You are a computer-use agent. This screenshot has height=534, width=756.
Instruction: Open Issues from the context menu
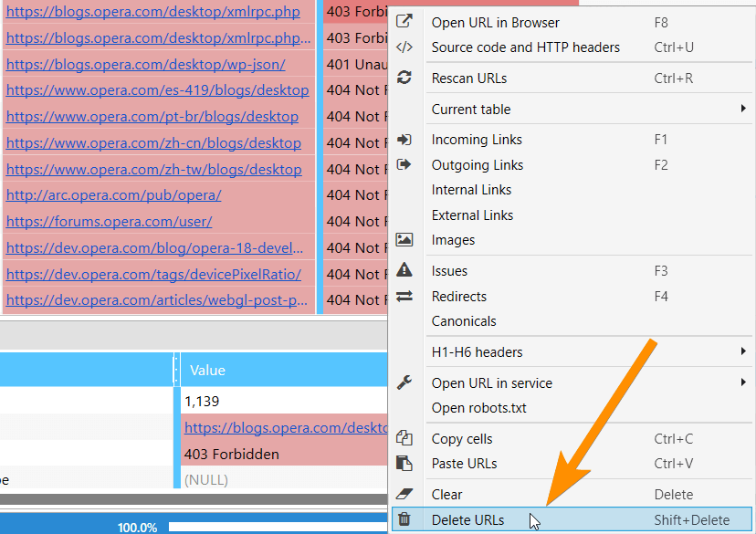click(572, 271)
